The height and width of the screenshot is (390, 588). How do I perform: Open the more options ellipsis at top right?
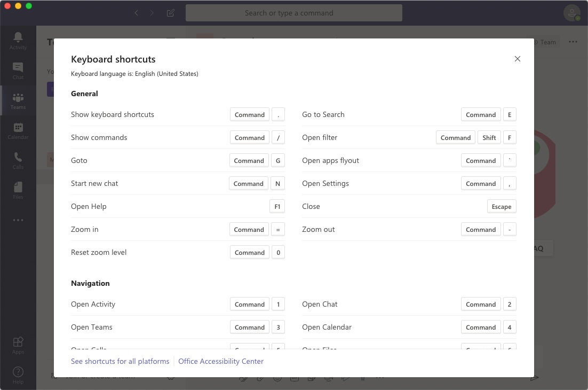[573, 42]
